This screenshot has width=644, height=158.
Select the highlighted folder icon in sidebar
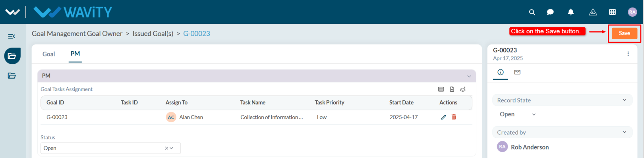tap(12, 56)
